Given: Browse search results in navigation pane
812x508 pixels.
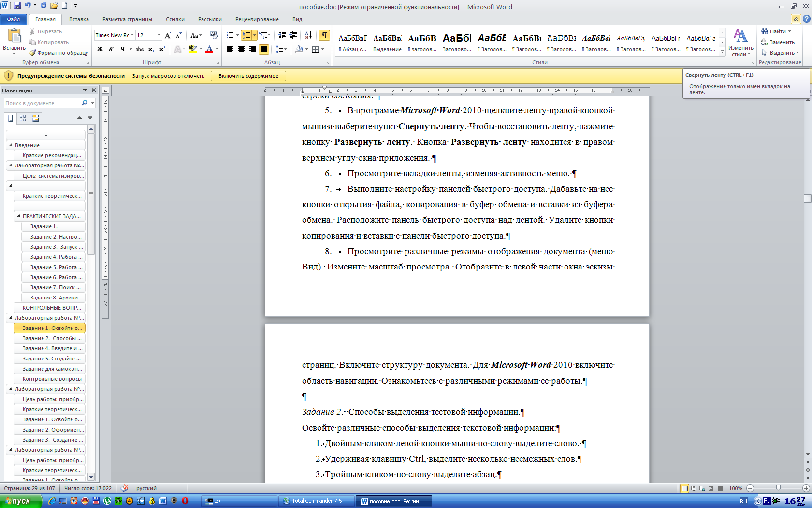Looking at the screenshot, I should click(35, 118).
